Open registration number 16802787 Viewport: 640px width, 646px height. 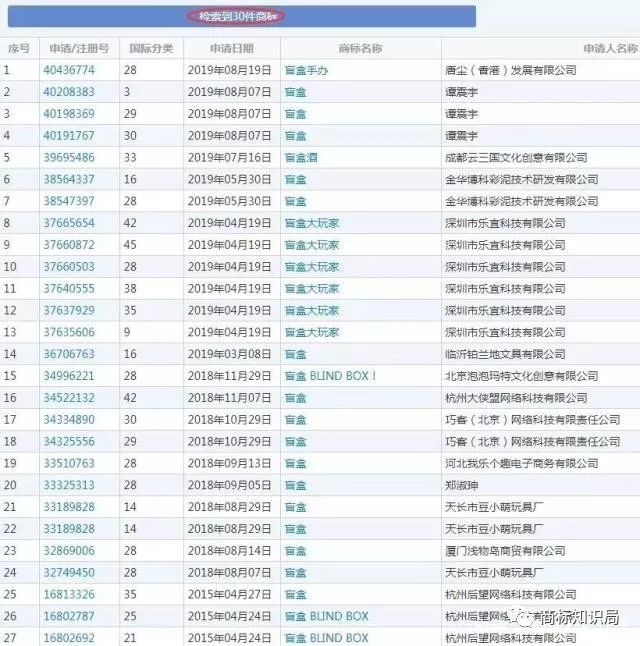[69, 616]
